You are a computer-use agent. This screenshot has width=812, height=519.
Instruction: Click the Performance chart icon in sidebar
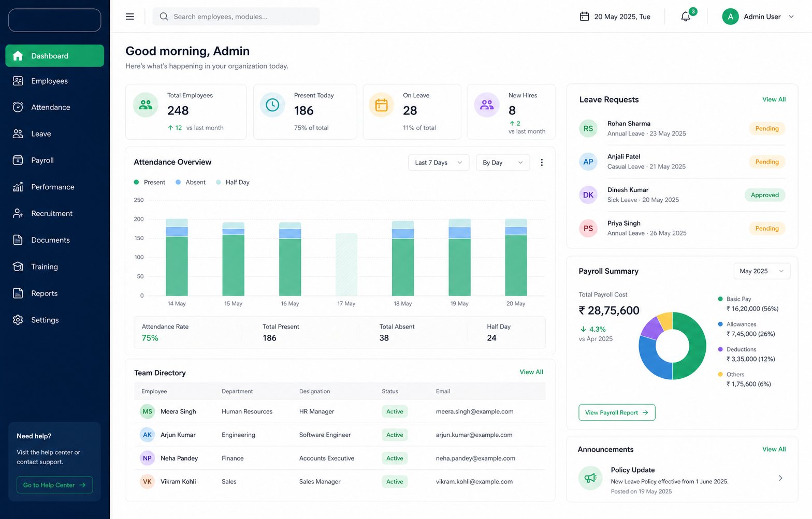coord(18,187)
